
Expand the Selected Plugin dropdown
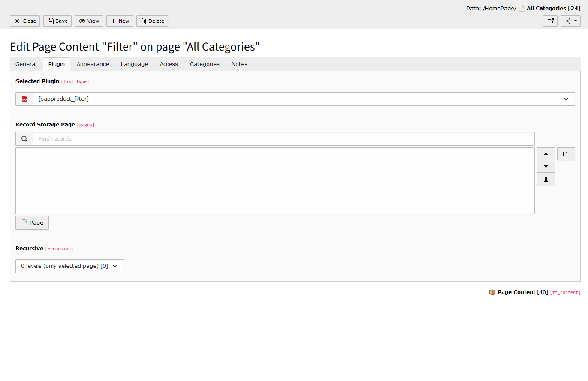pyautogui.click(x=304, y=99)
